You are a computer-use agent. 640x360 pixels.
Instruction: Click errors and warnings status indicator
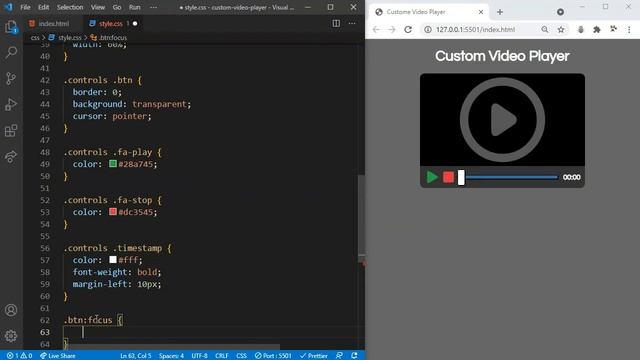click(19, 356)
